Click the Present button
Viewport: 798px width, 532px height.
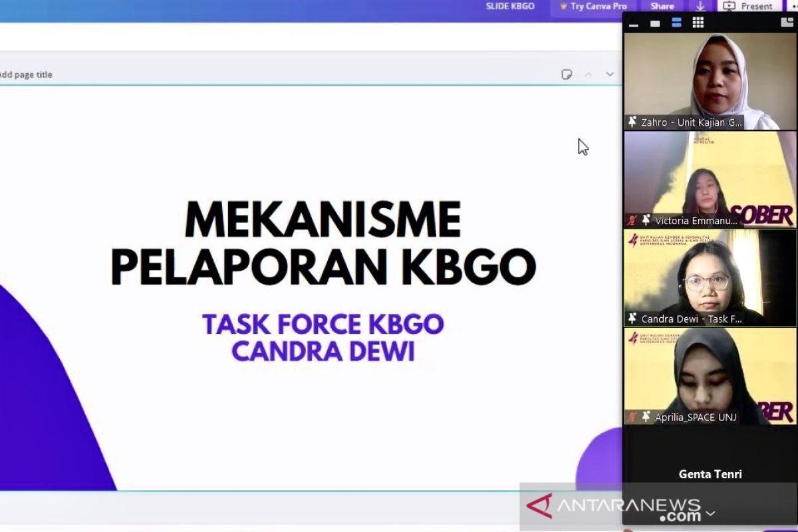tap(749, 6)
